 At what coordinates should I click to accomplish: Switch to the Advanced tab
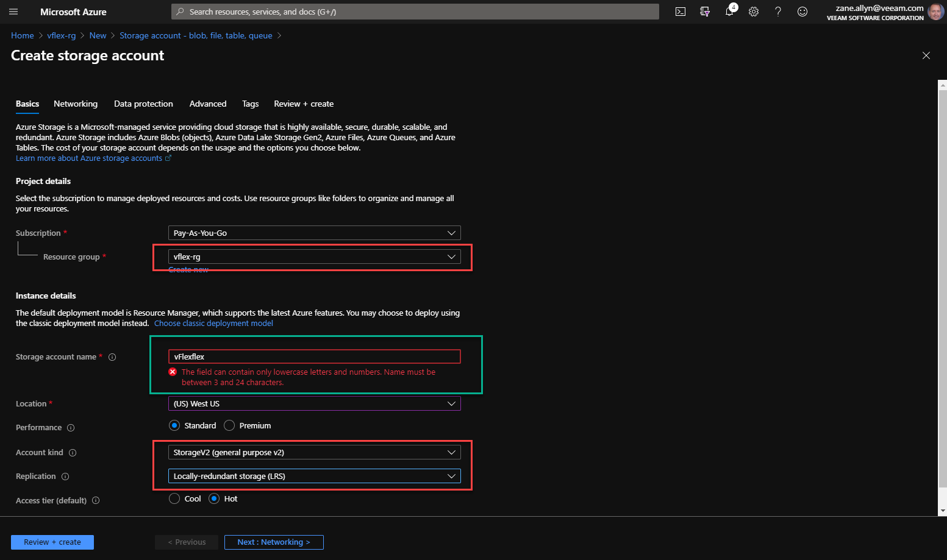pyautogui.click(x=208, y=104)
